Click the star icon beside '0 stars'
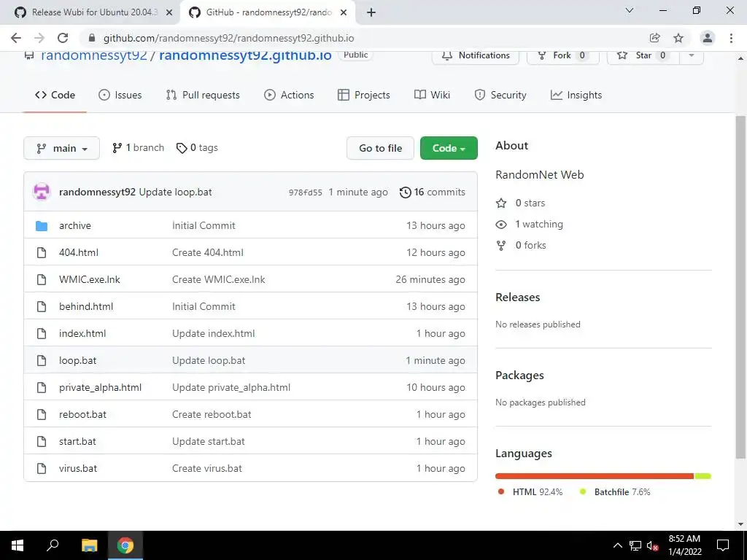The image size is (747, 560). (x=501, y=203)
